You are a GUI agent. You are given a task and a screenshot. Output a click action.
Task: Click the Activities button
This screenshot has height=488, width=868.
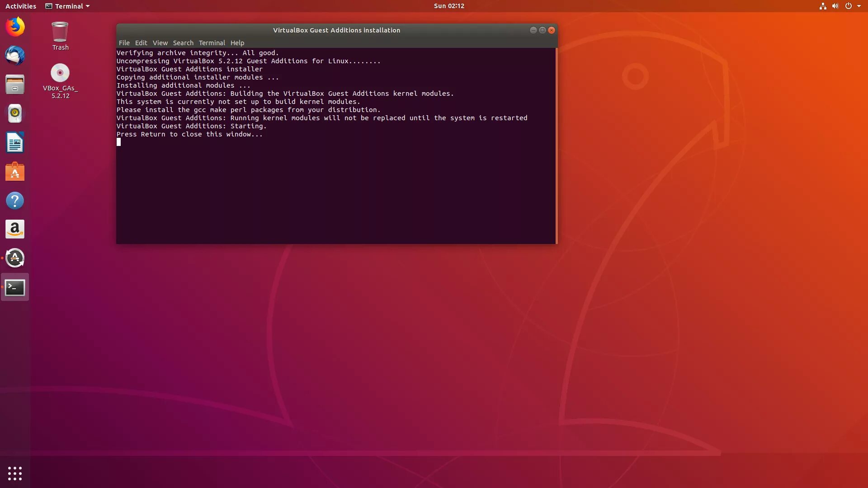point(20,6)
